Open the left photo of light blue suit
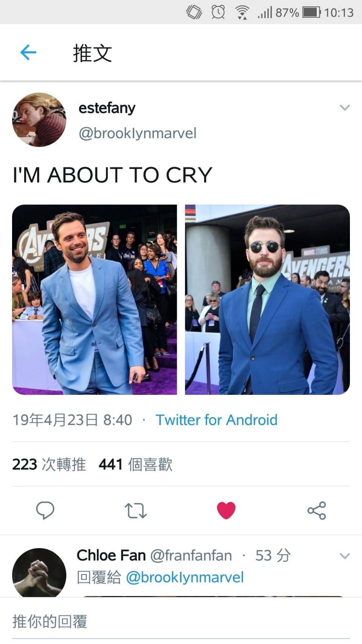Image resolution: width=362 pixels, height=644 pixels. click(94, 300)
